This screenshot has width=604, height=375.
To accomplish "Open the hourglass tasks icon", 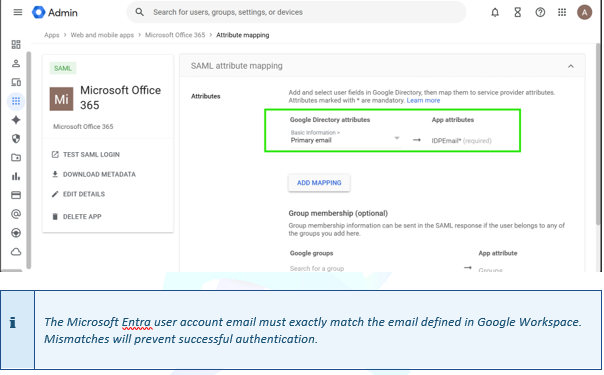I will click(518, 12).
